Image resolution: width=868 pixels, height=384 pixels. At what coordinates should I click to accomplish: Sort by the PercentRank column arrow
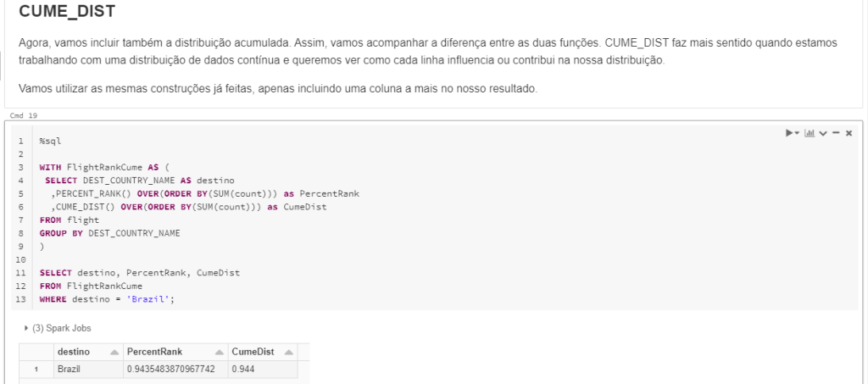pyautogui.click(x=219, y=352)
